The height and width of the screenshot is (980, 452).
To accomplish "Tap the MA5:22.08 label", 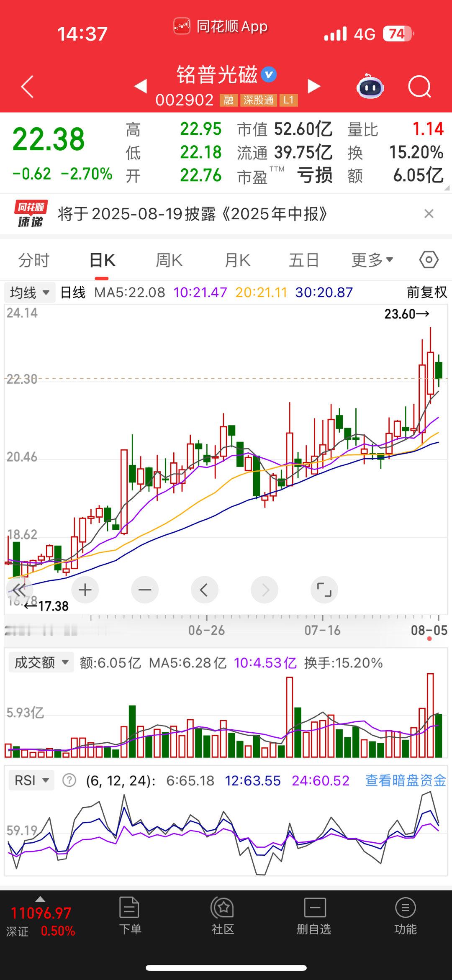I will [130, 292].
